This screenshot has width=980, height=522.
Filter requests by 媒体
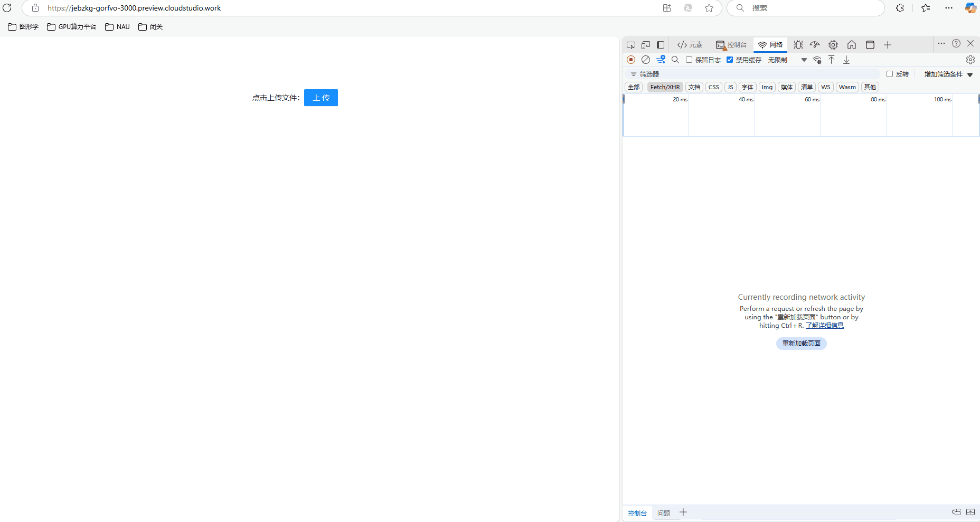787,87
